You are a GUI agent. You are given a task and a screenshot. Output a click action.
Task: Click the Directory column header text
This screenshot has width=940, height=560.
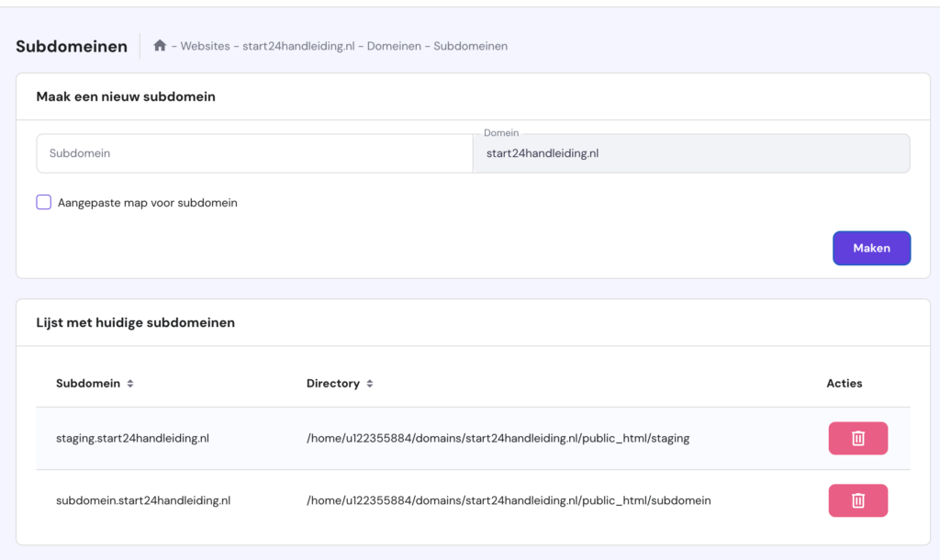332,384
